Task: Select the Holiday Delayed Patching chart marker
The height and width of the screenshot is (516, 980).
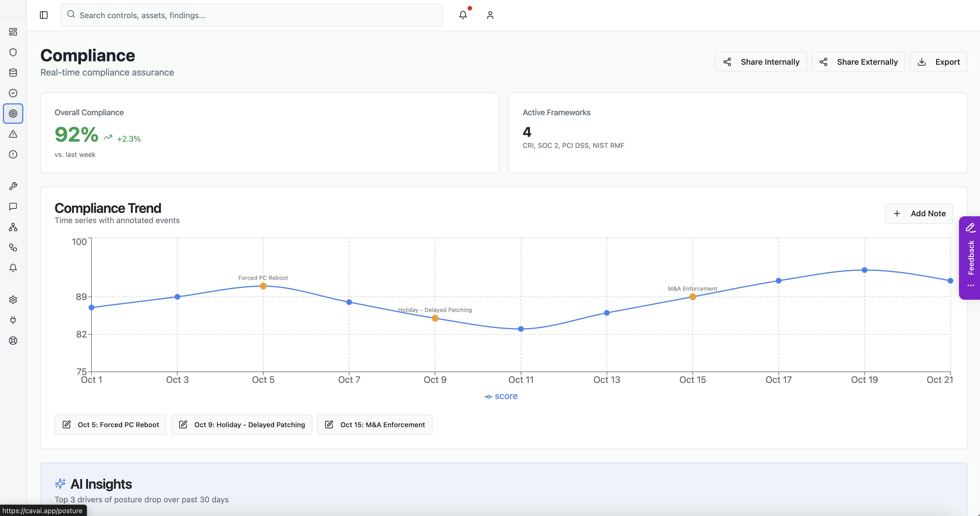Action: pyautogui.click(x=435, y=318)
